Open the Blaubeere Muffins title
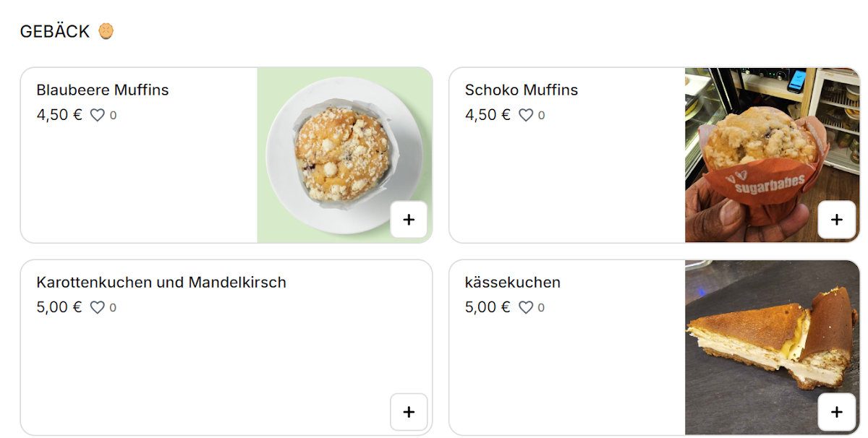The height and width of the screenshot is (438, 868). click(x=103, y=90)
